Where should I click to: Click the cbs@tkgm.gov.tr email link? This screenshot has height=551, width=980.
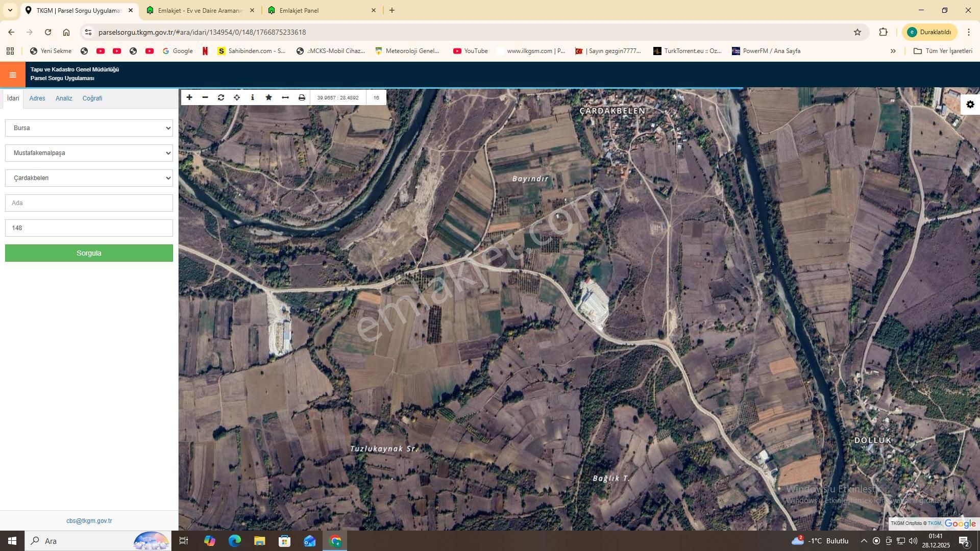point(89,521)
